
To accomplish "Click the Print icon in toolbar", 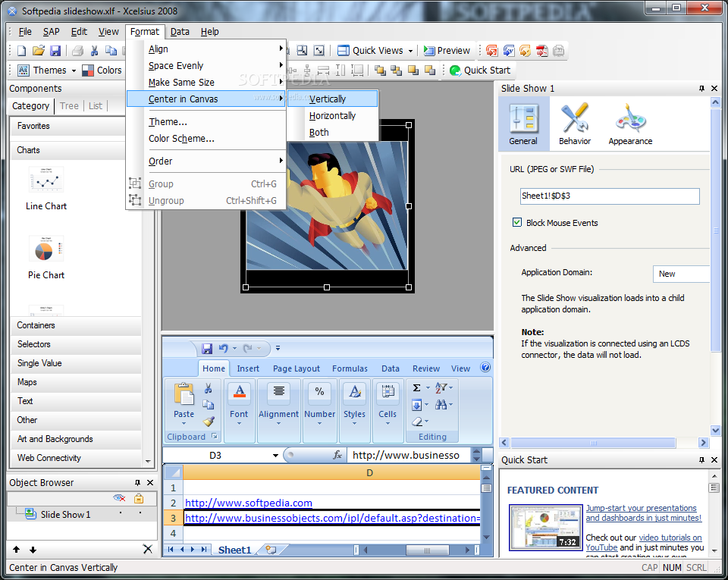I will [77, 51].
